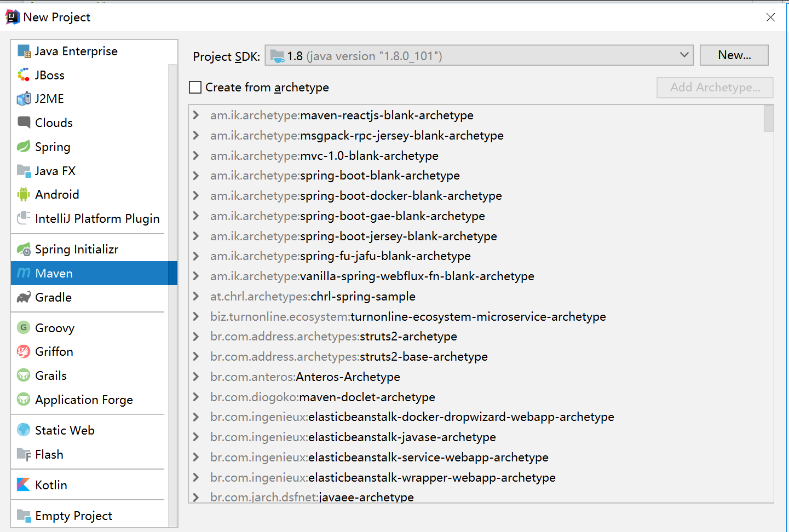Expand spring-boot-docker-blank-archetype node
Viewport: 789px width, 532px height.
(x=196, y=196)
